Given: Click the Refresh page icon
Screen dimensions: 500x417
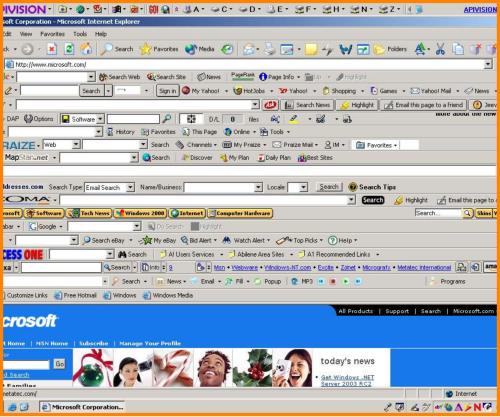Looking at the screenshot, I should (x=69, y=49).
